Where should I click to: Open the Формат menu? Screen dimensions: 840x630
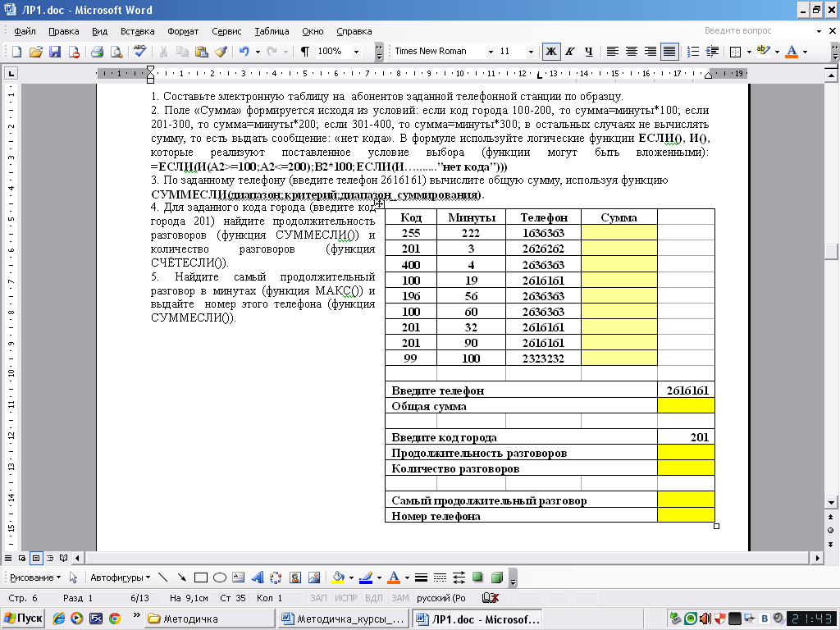click(183, 31)
